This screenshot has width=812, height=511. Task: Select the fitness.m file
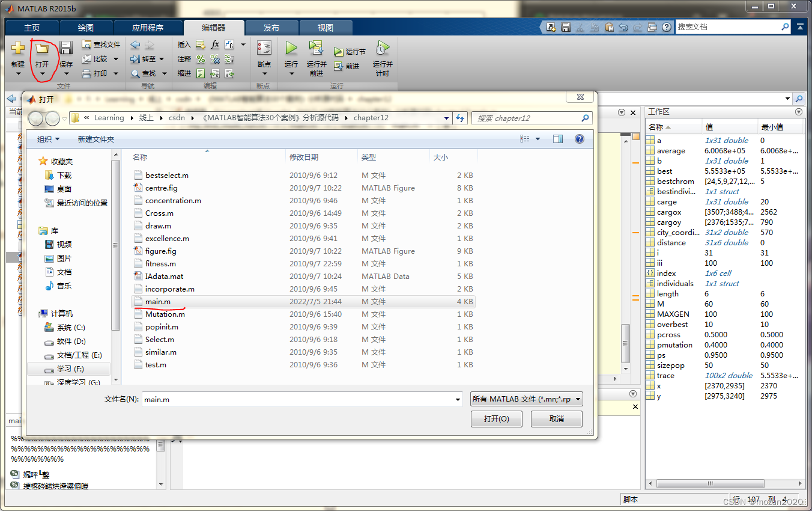click(x=303, y=263)
